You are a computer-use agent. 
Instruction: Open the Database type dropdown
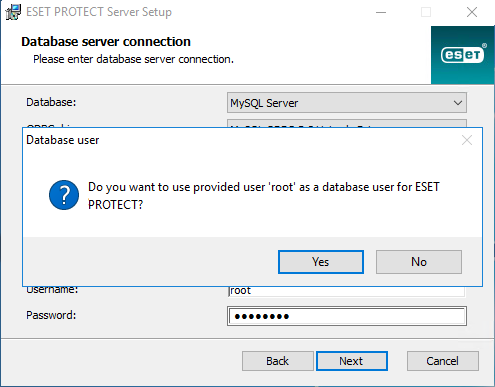click(x=347, y=103)
